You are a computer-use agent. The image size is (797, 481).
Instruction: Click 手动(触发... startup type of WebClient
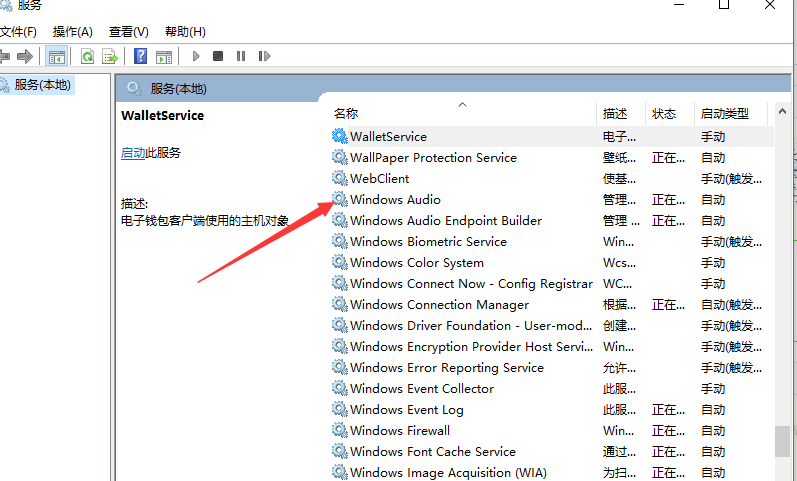click(x=731, y=179)
